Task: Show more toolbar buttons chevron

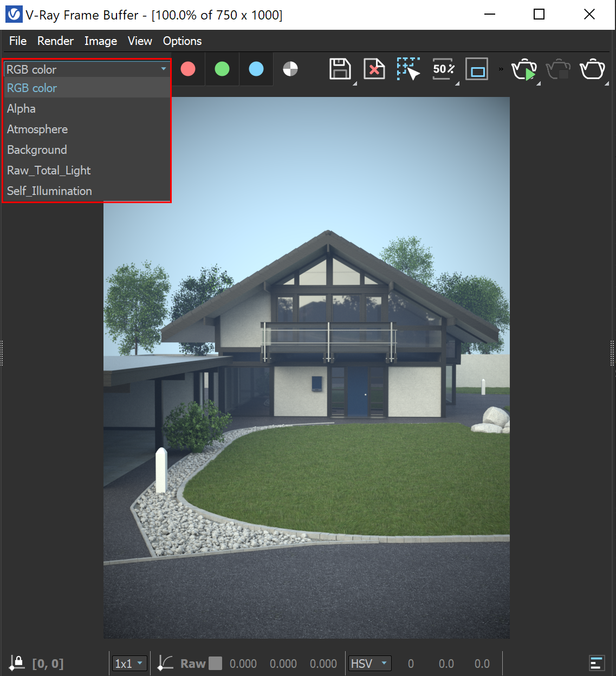Action: click(501, 69)
